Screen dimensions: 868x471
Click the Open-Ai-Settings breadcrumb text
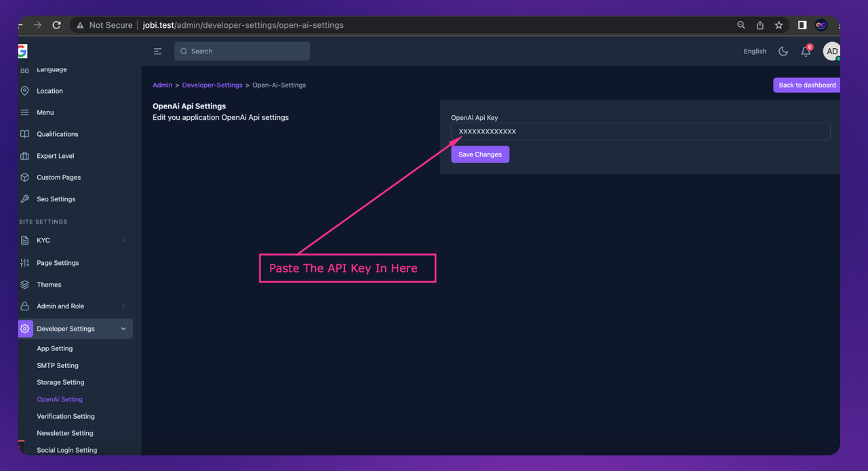tap(279, 85)
